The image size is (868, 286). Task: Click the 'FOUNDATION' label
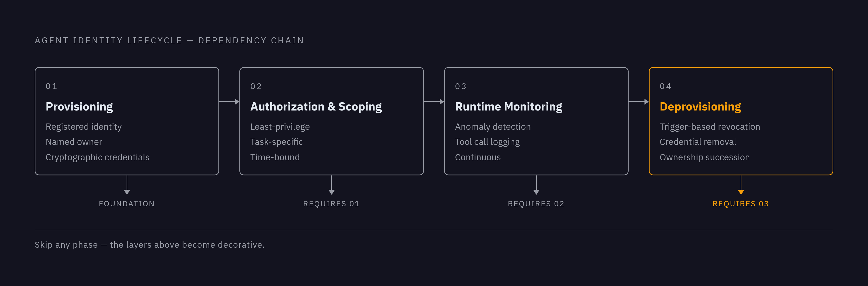[x=127, y=204]
